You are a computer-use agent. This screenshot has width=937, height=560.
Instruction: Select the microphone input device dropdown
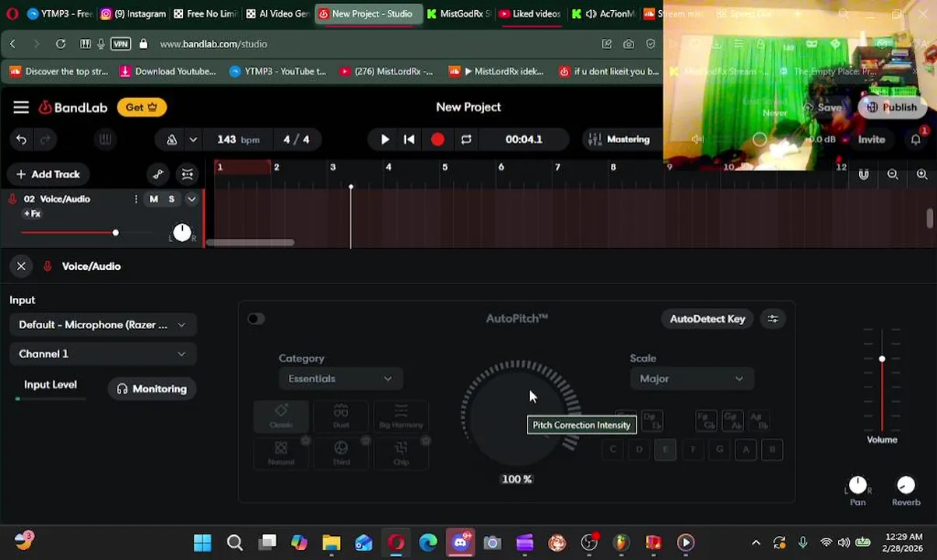(x=103, y=324)
